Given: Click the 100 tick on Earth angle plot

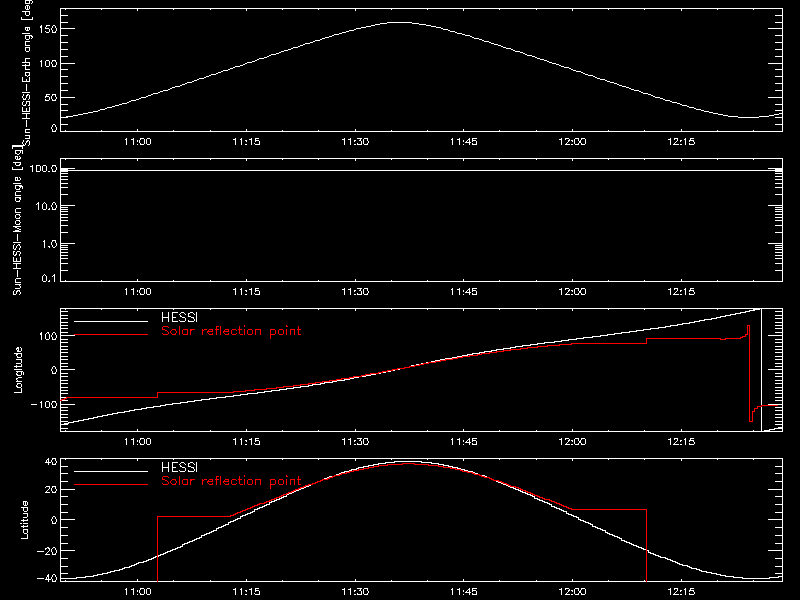Looking at the screenshot, I should point(47,63).
